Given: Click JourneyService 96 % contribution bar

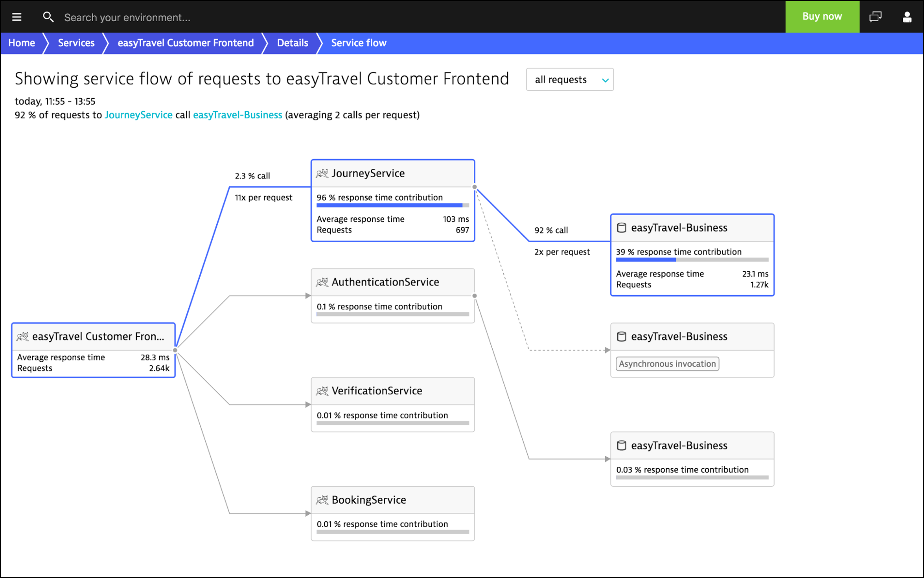Looking at the screenshot, I should [x=393, y=205].
